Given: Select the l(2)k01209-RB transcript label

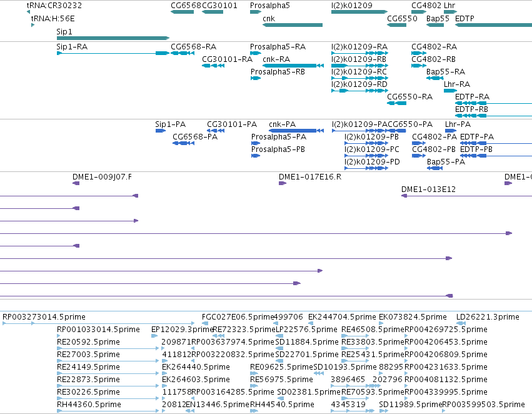Looking at the screenshot, I should 359,59.
